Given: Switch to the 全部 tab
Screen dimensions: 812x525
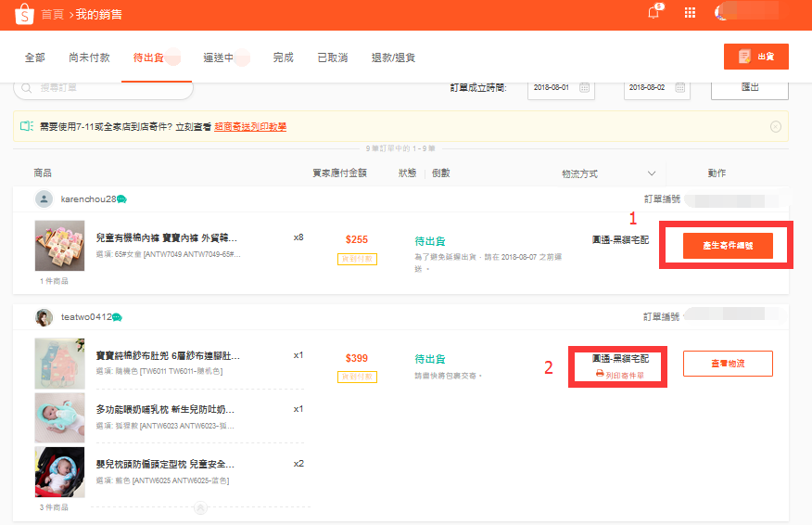Looking at the screenshot, I should [34, 58].
